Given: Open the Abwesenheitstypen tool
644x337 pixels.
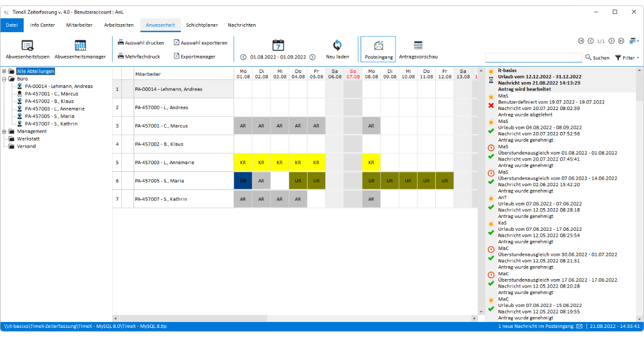Looking at the screenshot, I should point(27,50).
